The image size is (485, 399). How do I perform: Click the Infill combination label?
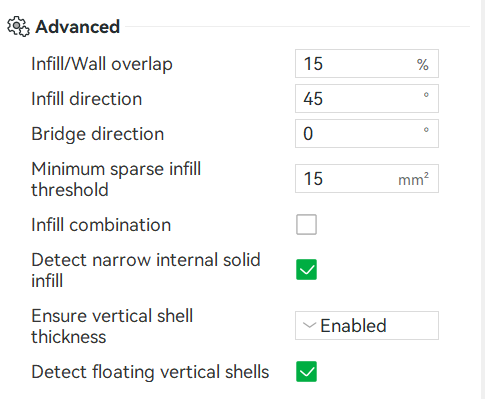[x=101, y=225]
